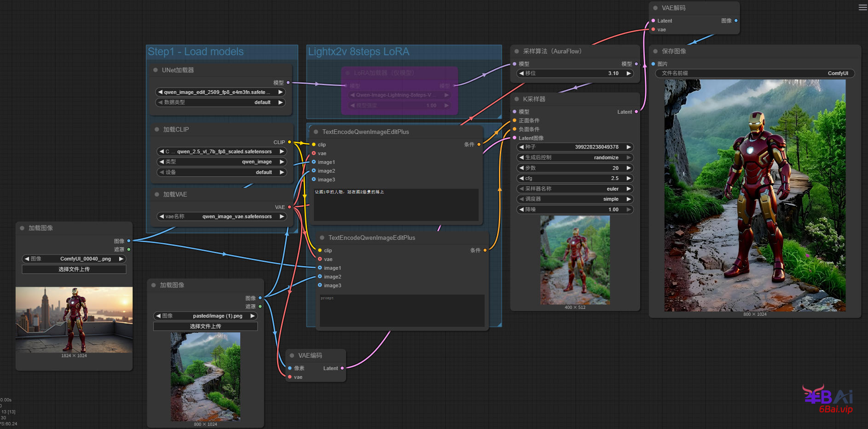The height and width of the screenshot is (429, 868).
Task: Click the left arrow to decrease cfg value
Action: click(x=521, y=179)
